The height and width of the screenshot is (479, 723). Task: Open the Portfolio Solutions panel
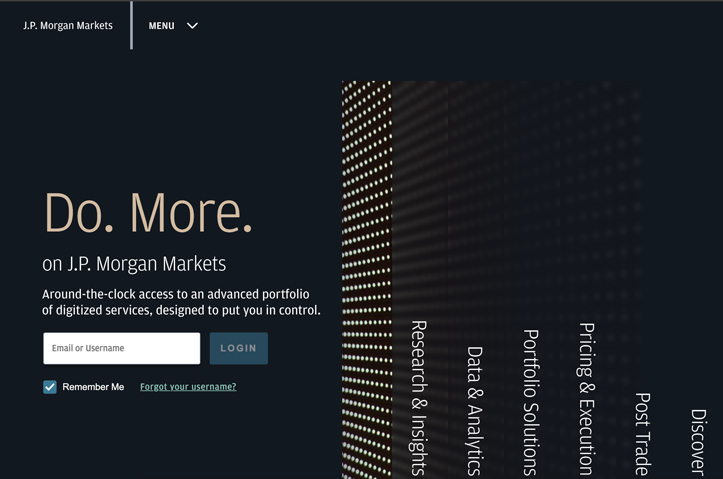coord(531,402)
